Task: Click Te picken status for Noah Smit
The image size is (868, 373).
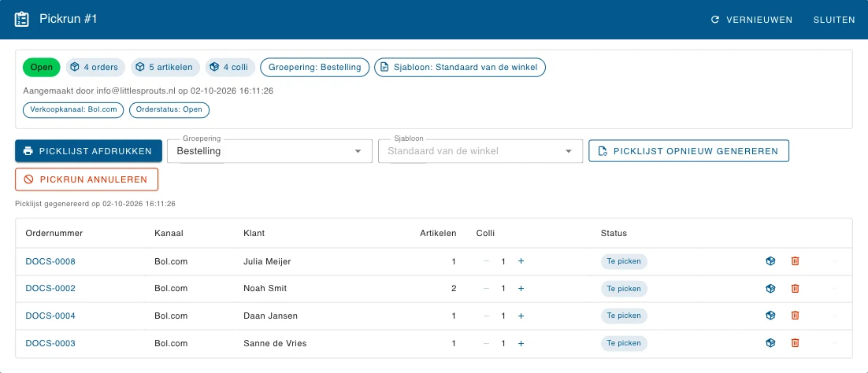Action: [624, 288]
